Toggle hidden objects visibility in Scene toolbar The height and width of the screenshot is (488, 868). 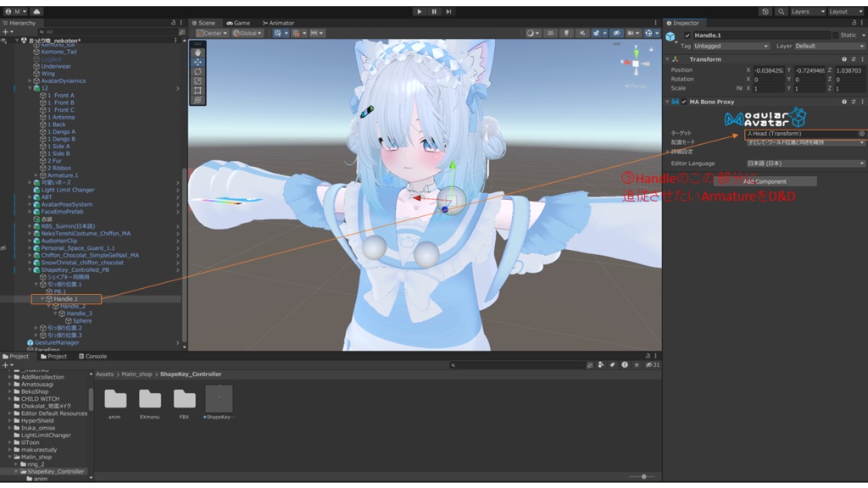616,33
